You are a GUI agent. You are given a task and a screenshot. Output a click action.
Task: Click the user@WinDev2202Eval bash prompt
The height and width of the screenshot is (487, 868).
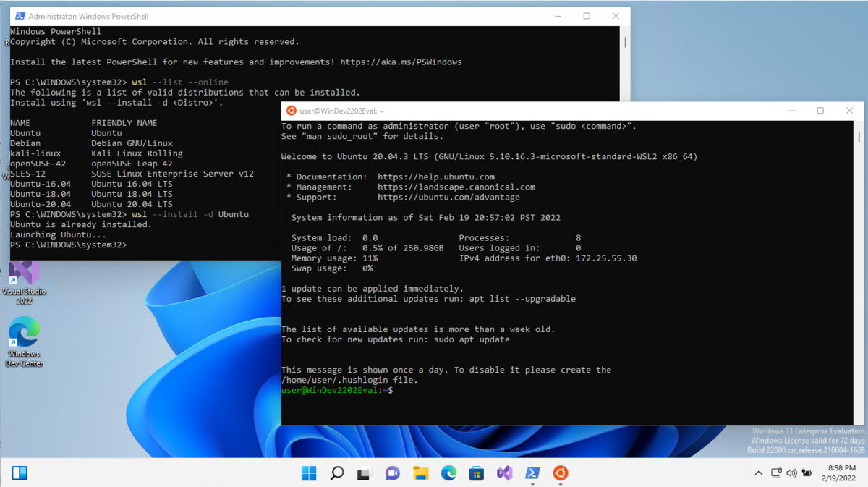click(x=337, y=391)
